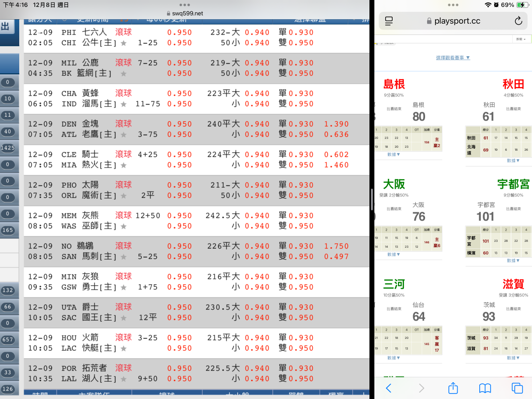
Task: Open the Safari tab overview icon
Action: pos(517,388)
